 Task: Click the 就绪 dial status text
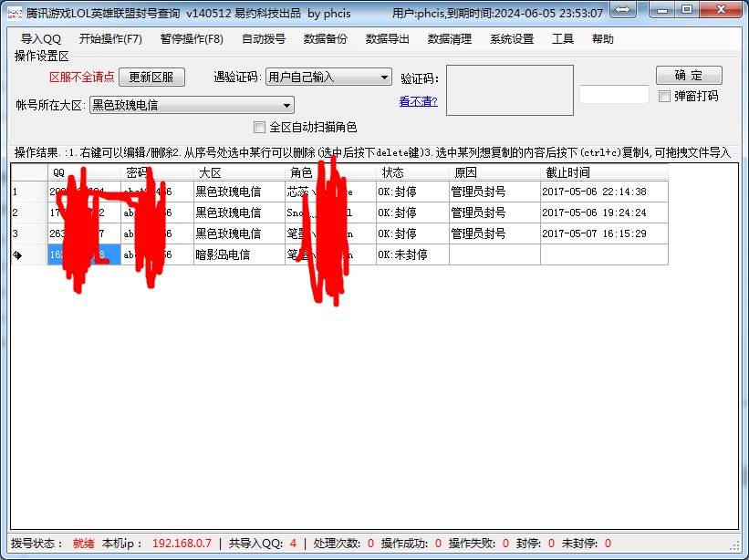(x=83, y=544)
